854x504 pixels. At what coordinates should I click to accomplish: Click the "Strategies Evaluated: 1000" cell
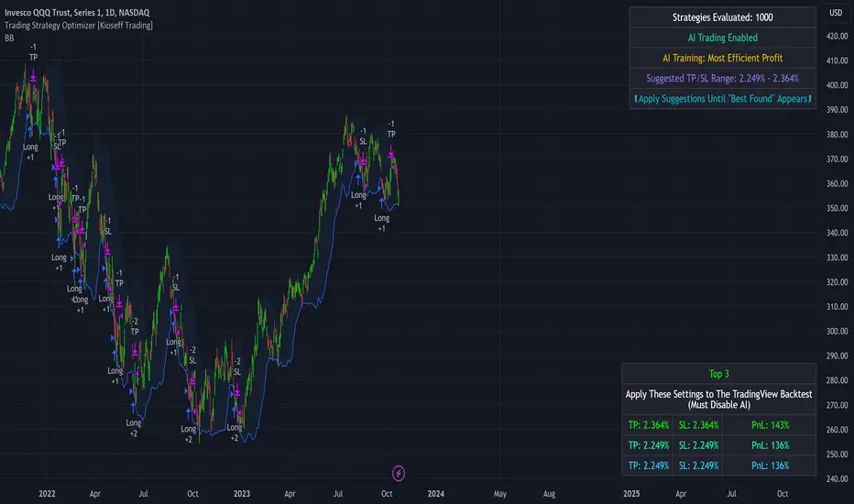(x=721, y=17)
